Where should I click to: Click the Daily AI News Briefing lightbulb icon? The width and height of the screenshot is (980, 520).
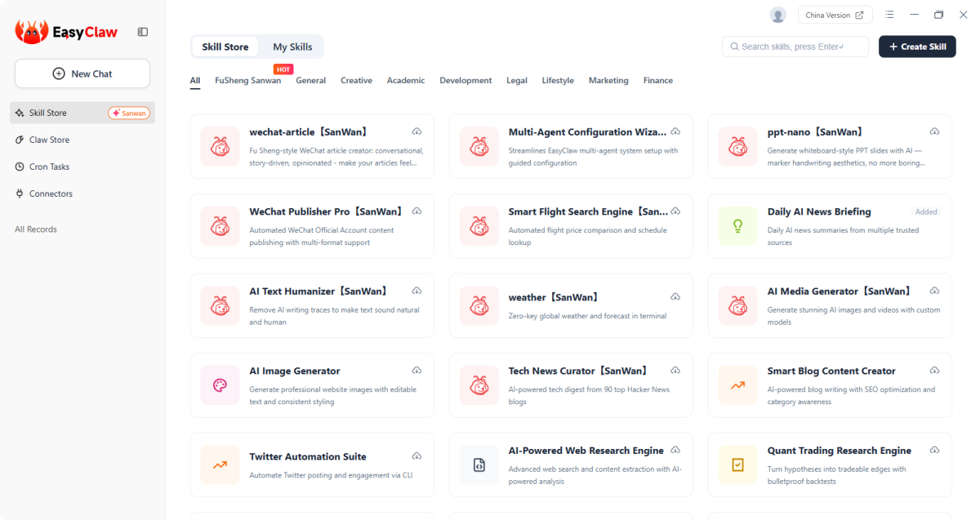(737, 226)
